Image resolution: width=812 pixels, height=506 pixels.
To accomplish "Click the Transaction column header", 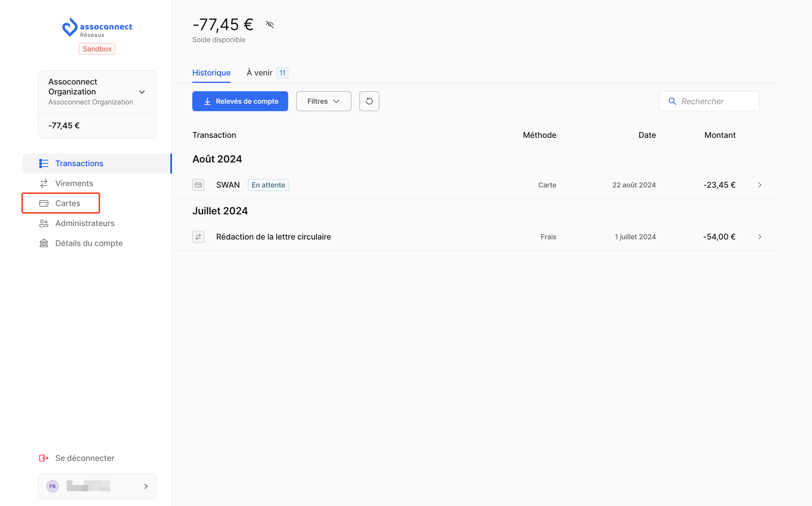I will point(214,135).
